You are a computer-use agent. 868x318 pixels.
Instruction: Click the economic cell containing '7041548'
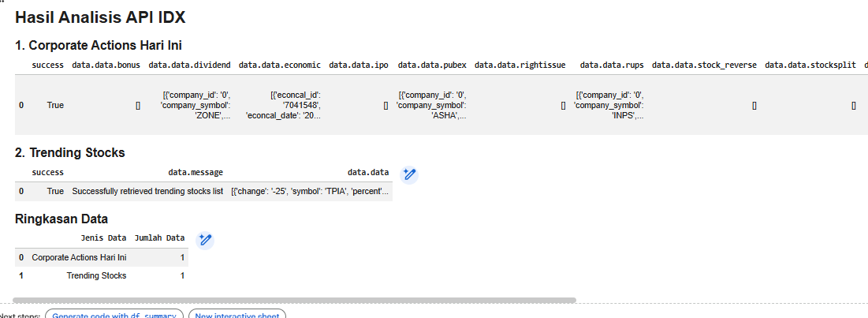point(283,105)
